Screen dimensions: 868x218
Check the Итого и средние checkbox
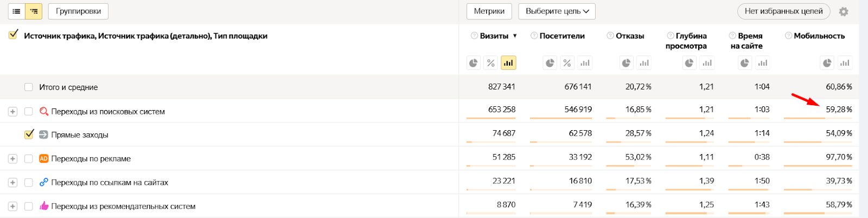coord(29,87)
